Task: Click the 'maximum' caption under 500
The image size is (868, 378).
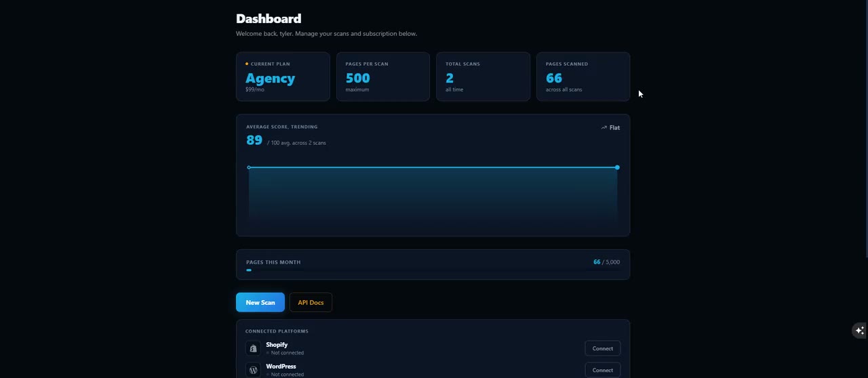Action: tap(357, 89)
